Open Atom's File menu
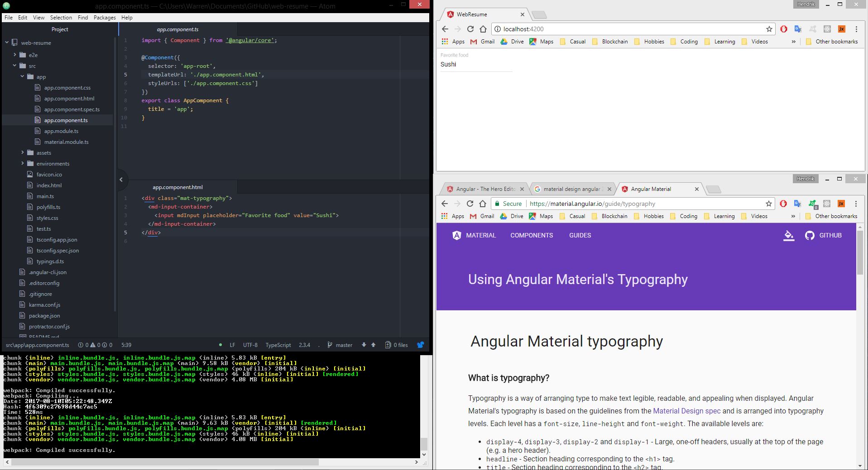The width and height of the screenshot is (868, 470). click(9, 17)
